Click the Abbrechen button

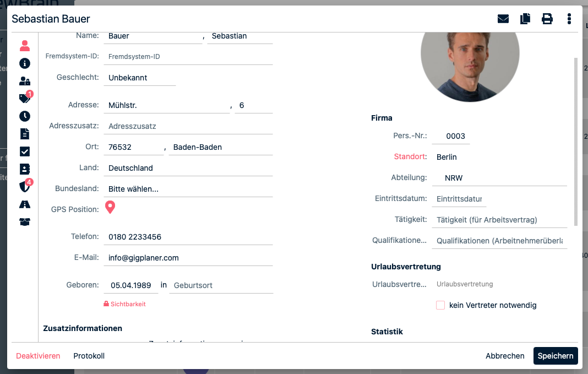[505, 356]
